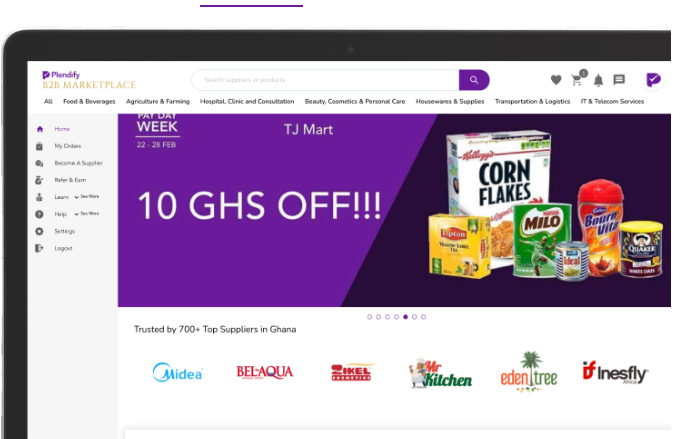Go to My Orders in sidebar
The image size is (683, 439).
tap(68, 146)
